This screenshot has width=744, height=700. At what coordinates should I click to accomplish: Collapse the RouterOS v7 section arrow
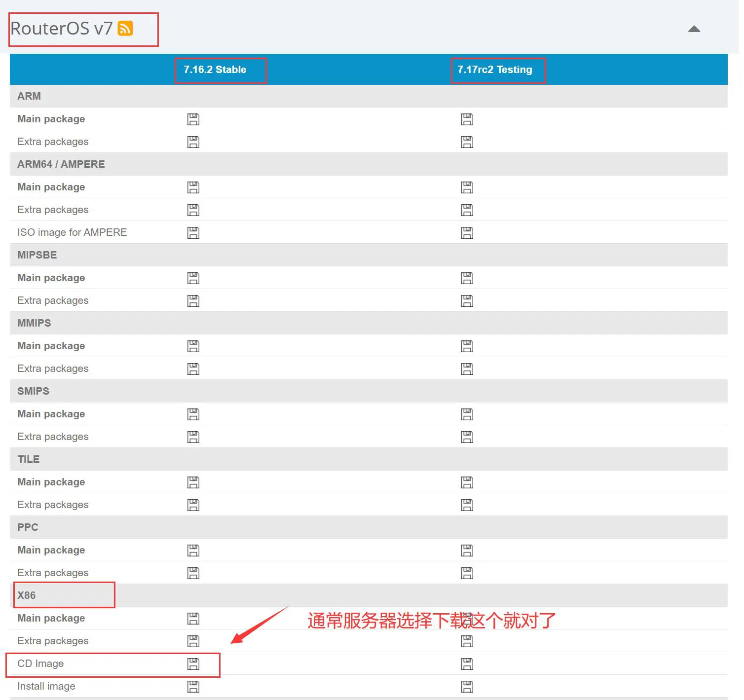(x=694, y=29)
